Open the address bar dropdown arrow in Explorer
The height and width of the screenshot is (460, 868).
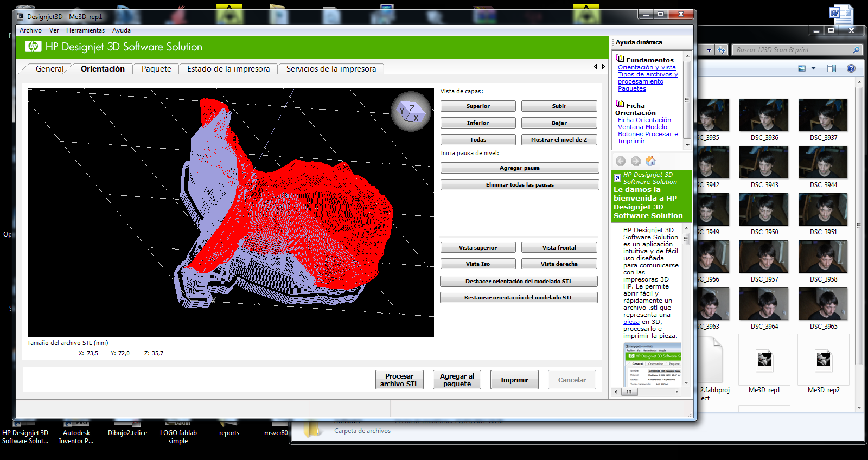pos(709,50)
